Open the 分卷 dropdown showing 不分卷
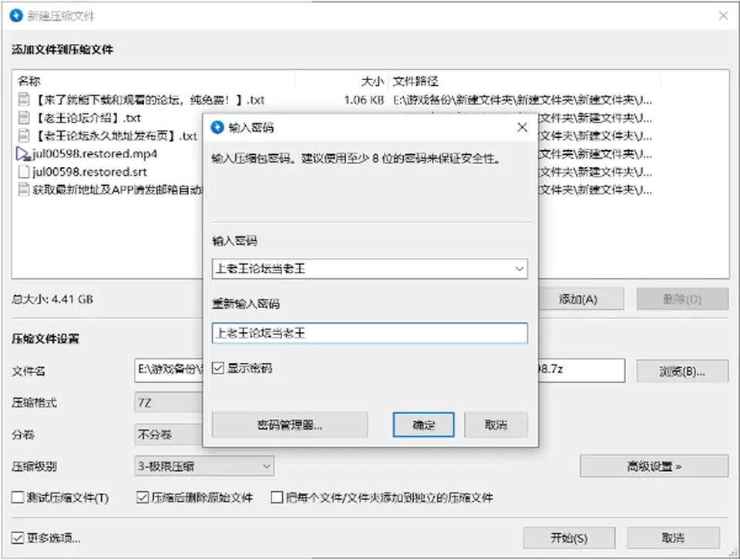 click(x=169, y=434)
